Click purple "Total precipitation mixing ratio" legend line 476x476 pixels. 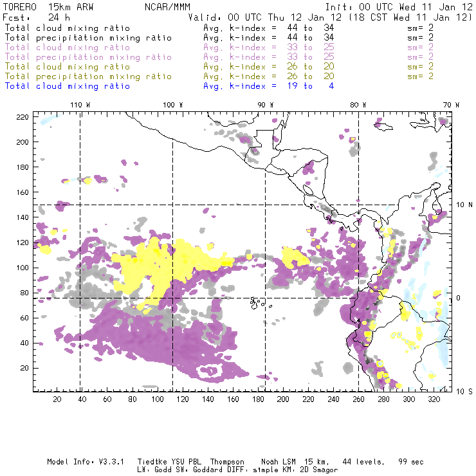[x=88, y=57]
